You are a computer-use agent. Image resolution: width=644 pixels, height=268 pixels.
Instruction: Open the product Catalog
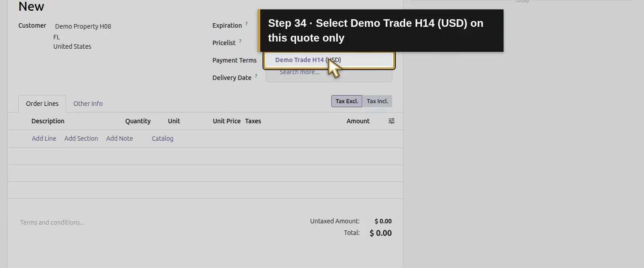point(162,138)
